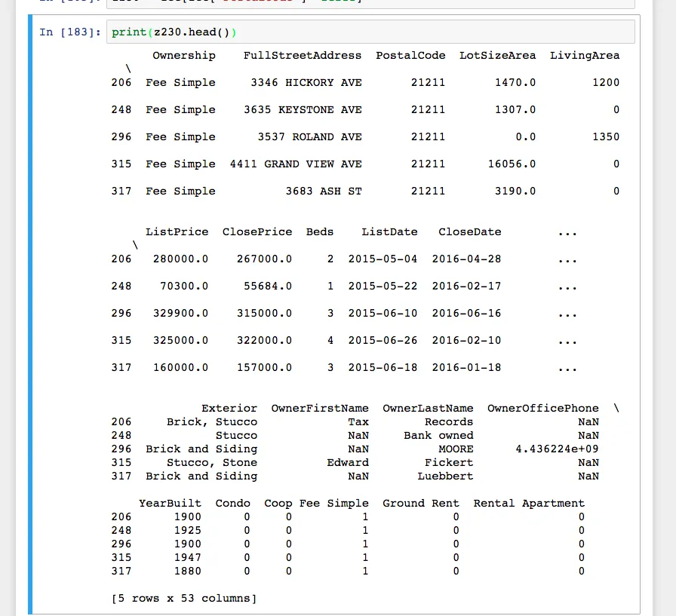Viewport: 676px width, 616px height.
Task: Click the FullStreetAddress column header
Action: [303, 55]
